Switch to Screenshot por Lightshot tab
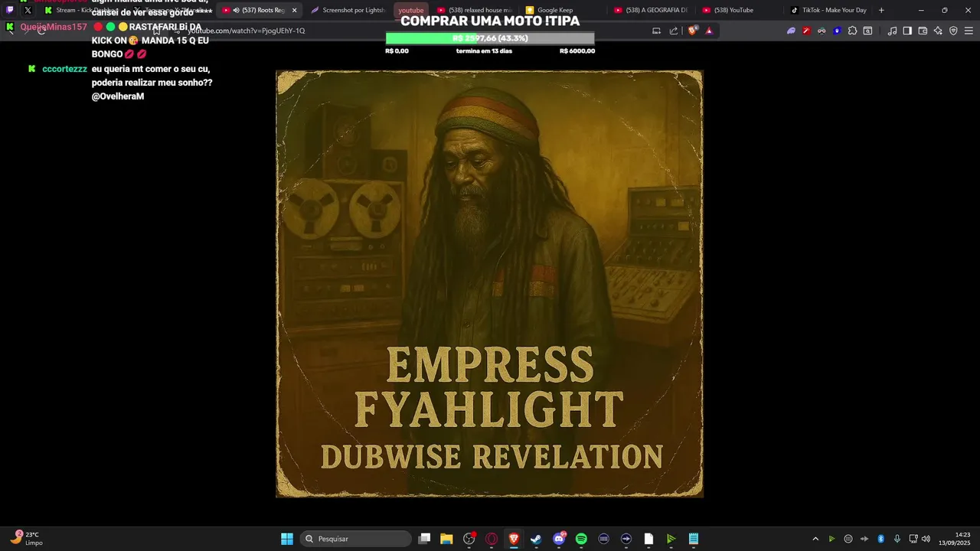 pyautogui.click(x=348, y=10)
